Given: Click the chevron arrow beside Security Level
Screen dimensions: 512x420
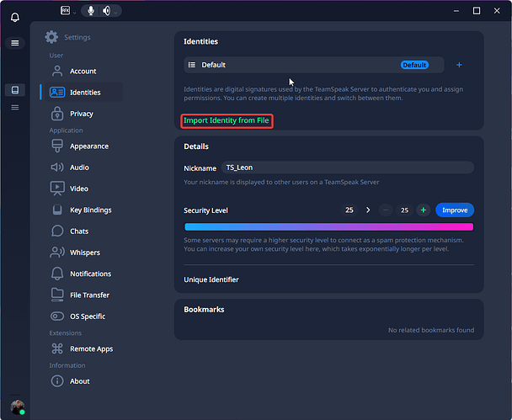Looking at the screenshot, I should click(x=368, y=210).
